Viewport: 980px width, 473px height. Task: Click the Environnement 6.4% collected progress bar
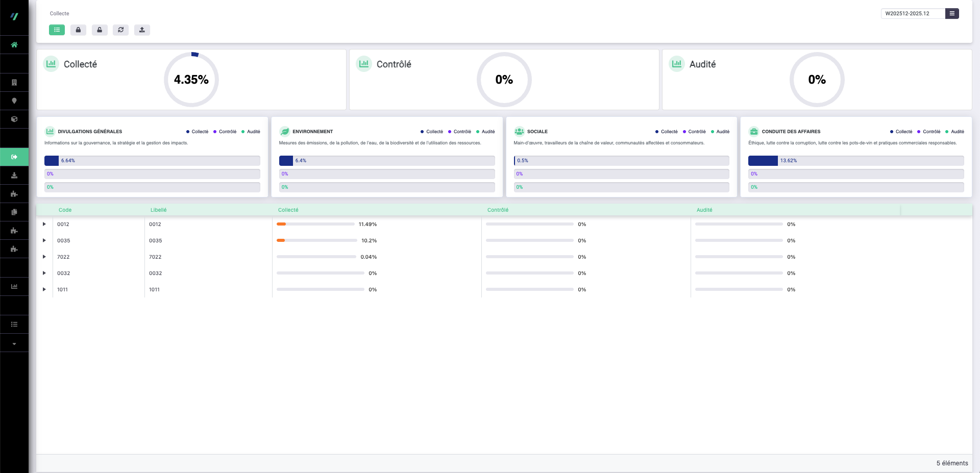[386, 161]
